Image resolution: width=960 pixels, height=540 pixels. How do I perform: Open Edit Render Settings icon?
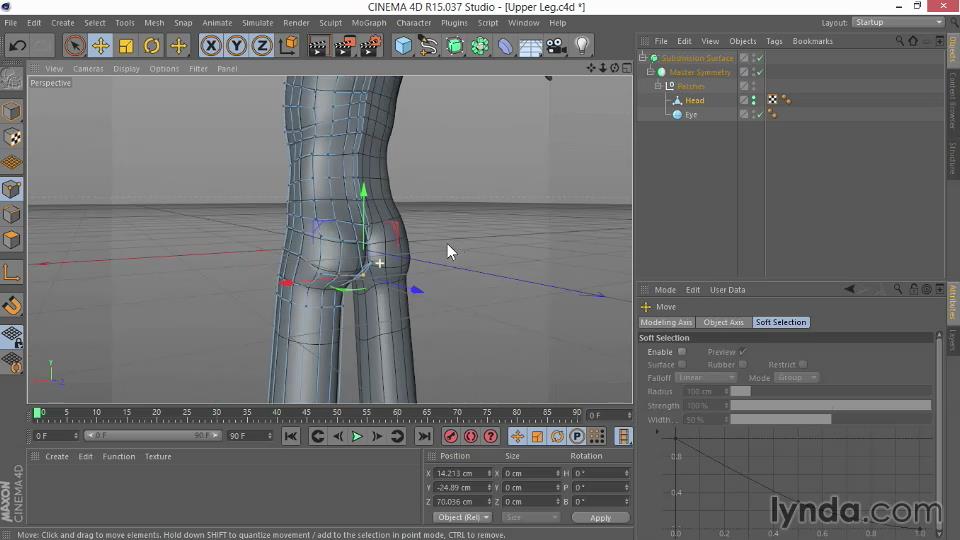(371, 45)
